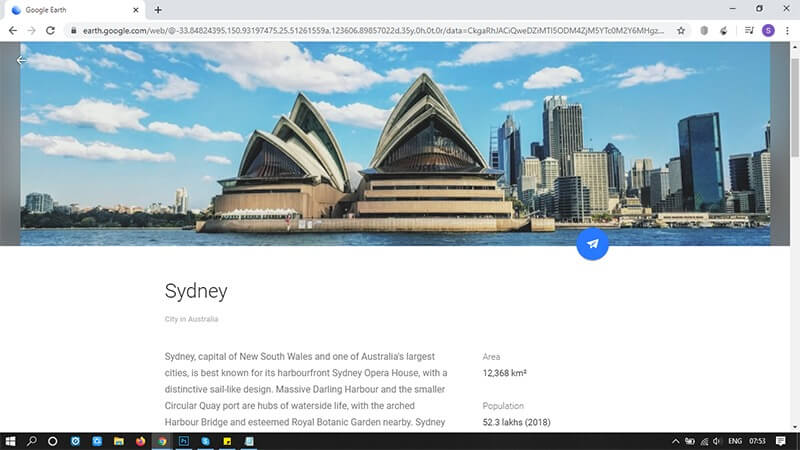Open the clock showing 07:53
Screen dimensions: 800x450
click(758, 441)
